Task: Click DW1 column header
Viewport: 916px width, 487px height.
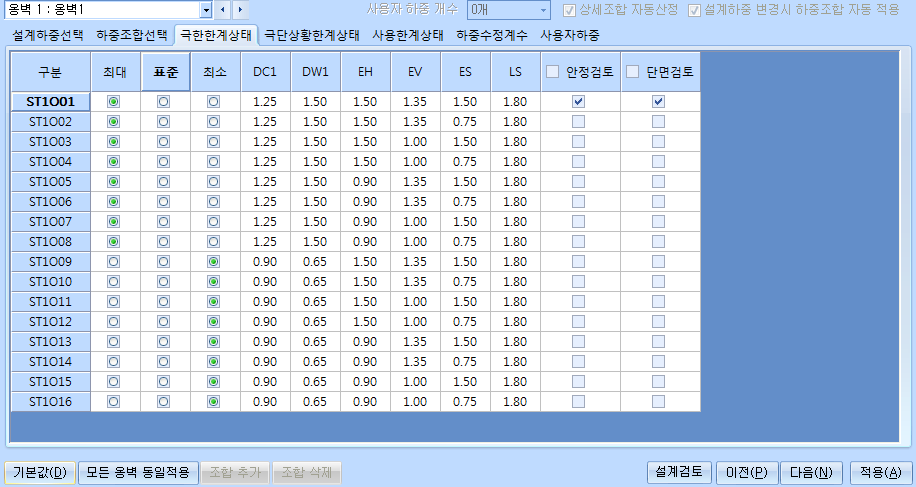Action: pos(315,72)
